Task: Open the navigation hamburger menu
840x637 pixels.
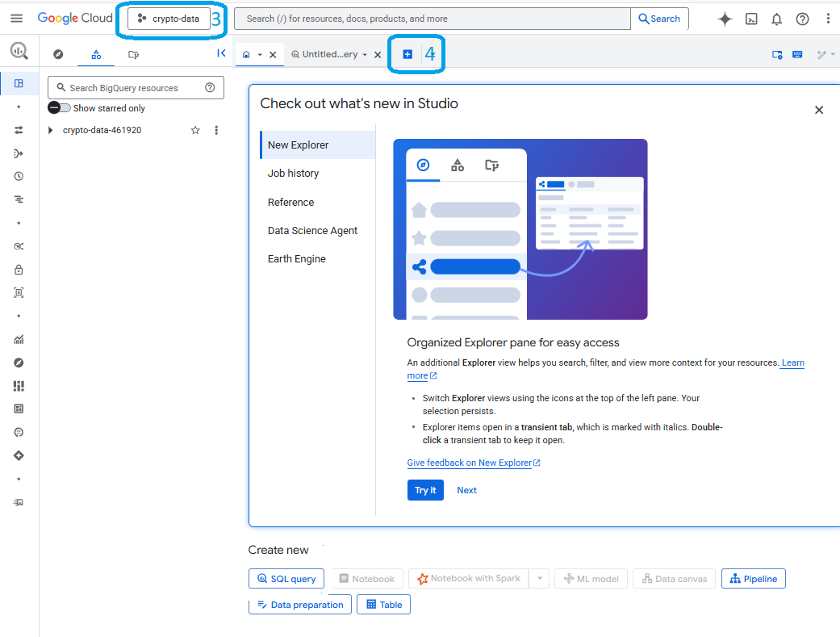Action: (x=17, y=19)
